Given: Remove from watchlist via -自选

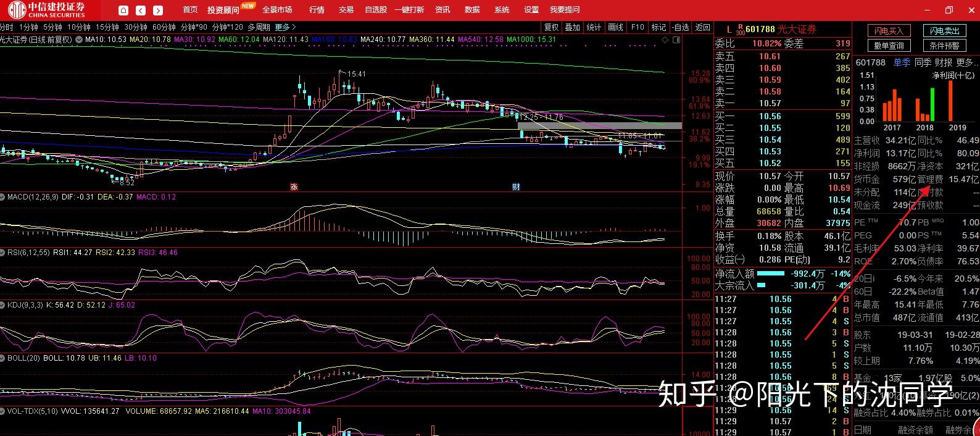Looking at the screenshot, I should [x=680, y=27].
